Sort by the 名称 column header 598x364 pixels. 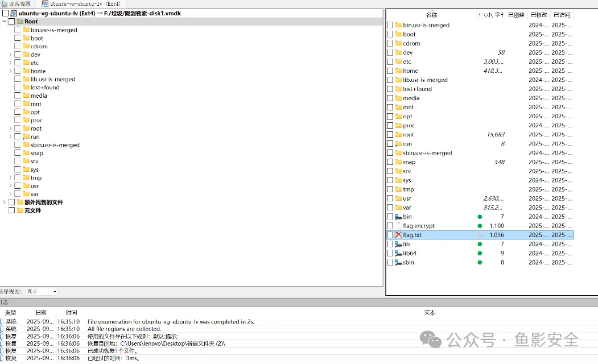[x=431, y=15]
